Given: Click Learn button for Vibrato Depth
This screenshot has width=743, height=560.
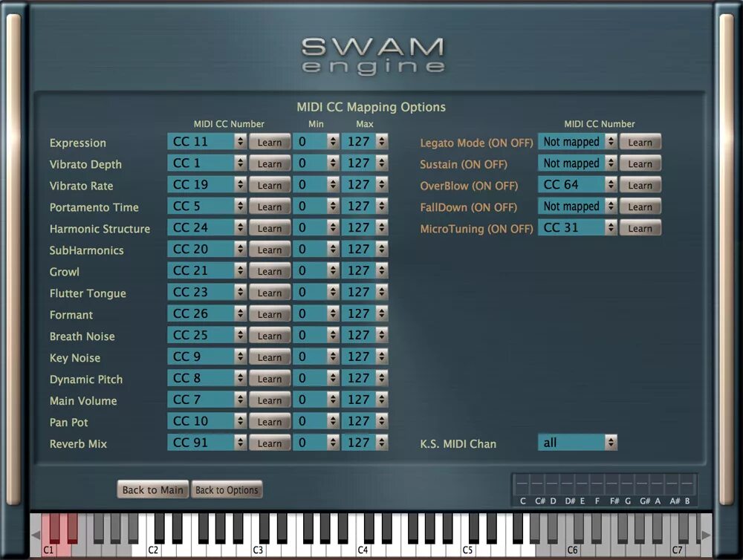Looking at the screenshot, I should [x=270, y=163].
